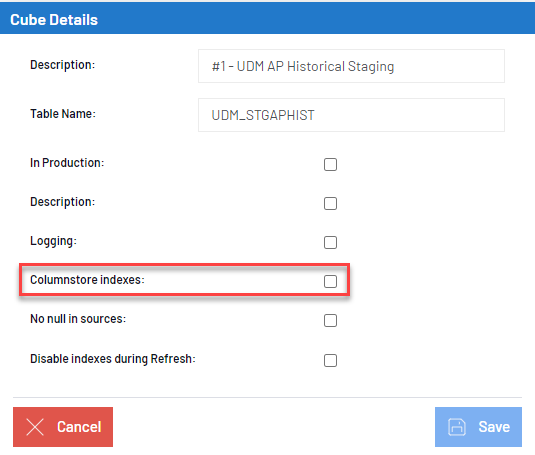Click the In Production label text
Image resolution: width=535 pixels, height=455 pixels.
pos(67,163)
